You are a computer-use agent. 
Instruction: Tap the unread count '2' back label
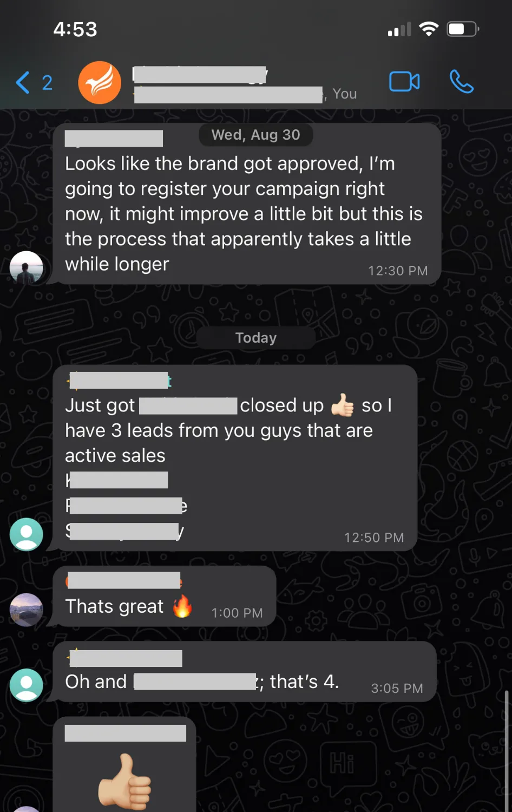coord(47,83)
